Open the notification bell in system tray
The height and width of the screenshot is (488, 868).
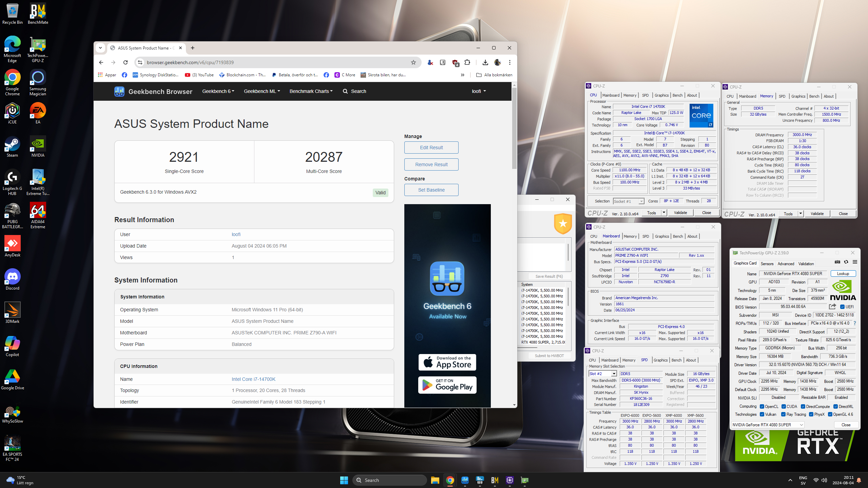point(859,480)
